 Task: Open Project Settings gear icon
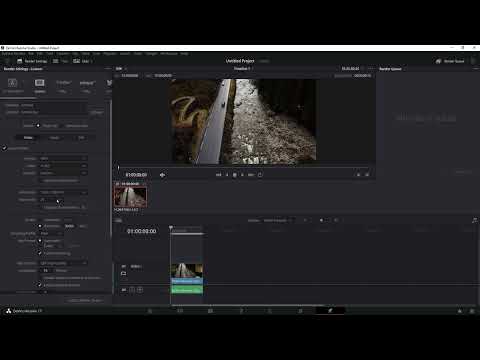pyautogui.click(x=472, y=311)
